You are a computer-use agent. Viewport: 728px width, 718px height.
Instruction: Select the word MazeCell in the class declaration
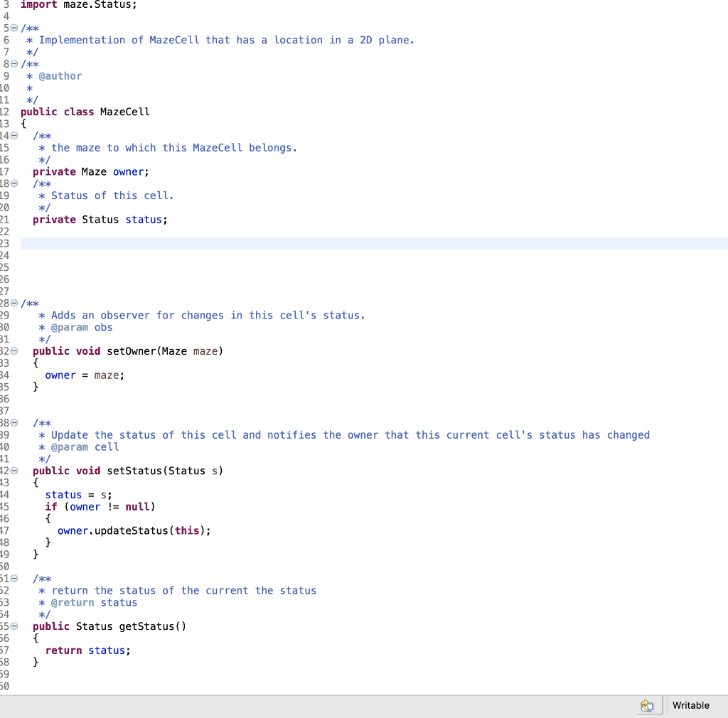pos(124,112)
